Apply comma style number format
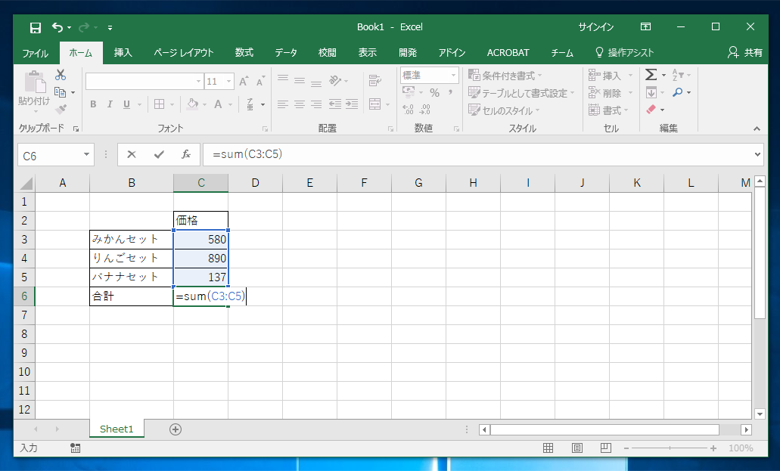 pyautogui.click(x=450, y=93)
